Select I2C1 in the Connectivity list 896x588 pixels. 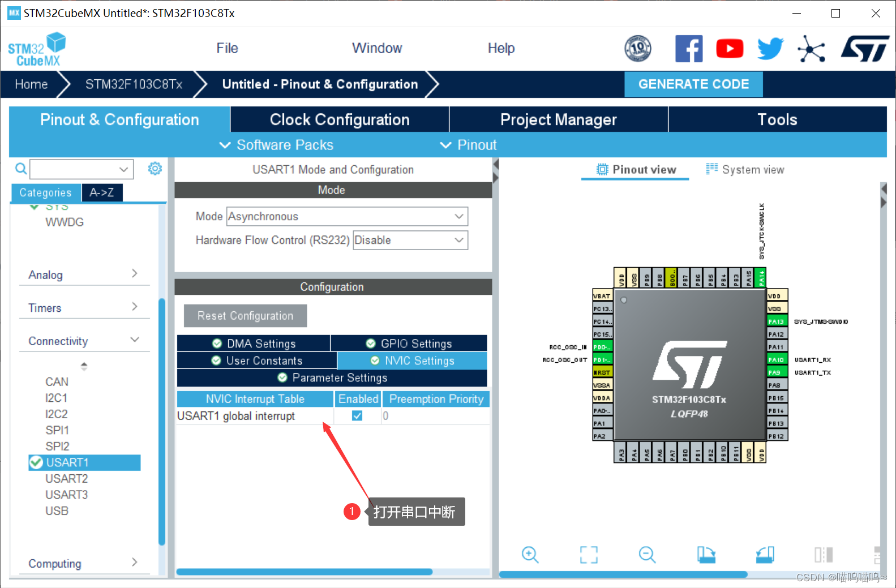pos(57,398)
